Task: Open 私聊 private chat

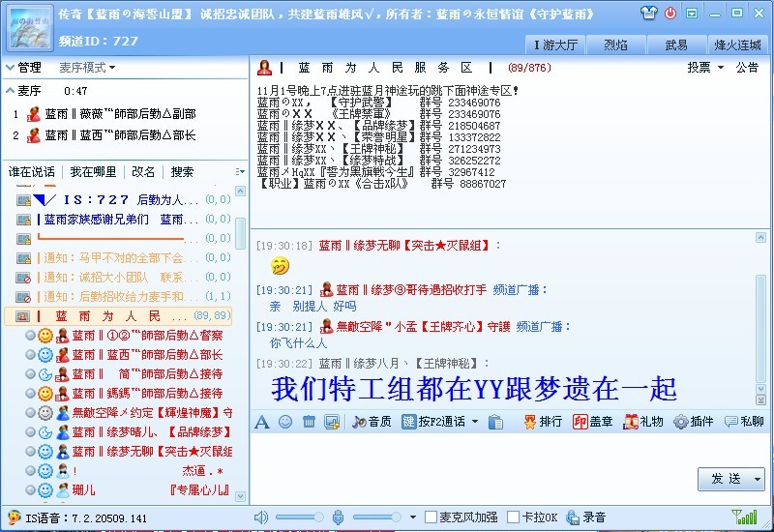Action: tap(744, 422)
